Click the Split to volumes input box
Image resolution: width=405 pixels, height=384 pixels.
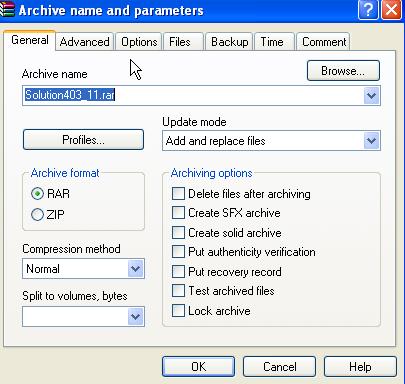(75, 316)
